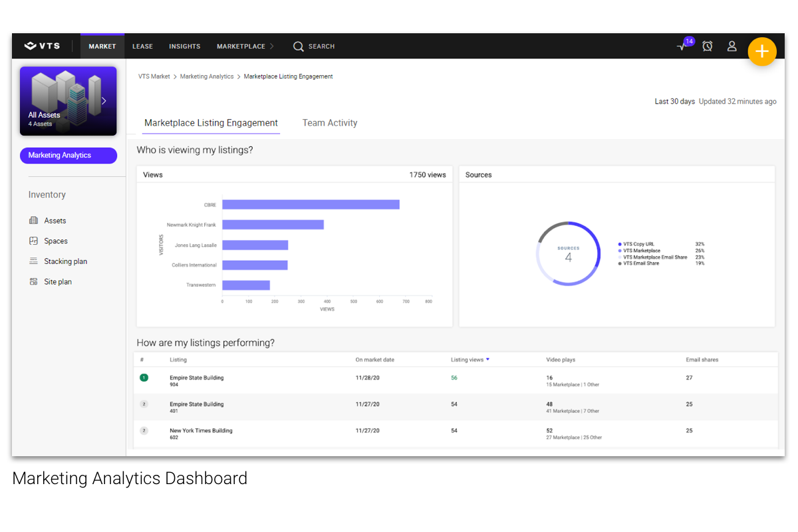Click the Transwestern bar in Views chart
Screen dimensions: 798x532
point(246,285)
